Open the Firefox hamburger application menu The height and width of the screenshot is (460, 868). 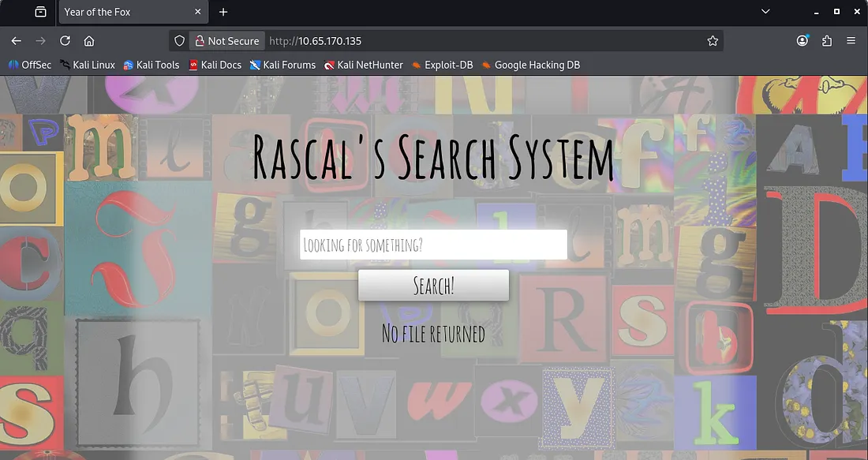click(851, 41)
